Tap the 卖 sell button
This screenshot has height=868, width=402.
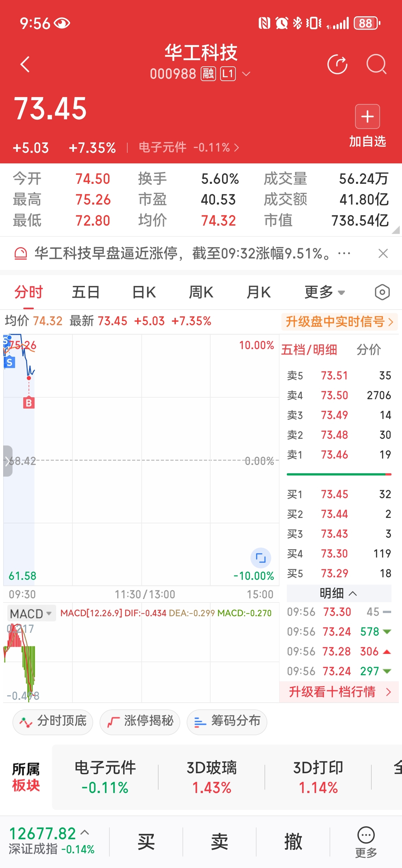[x=220, y=842]
